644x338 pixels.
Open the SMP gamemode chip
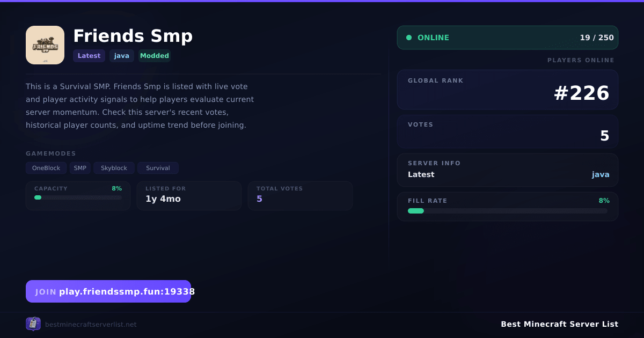80,168
